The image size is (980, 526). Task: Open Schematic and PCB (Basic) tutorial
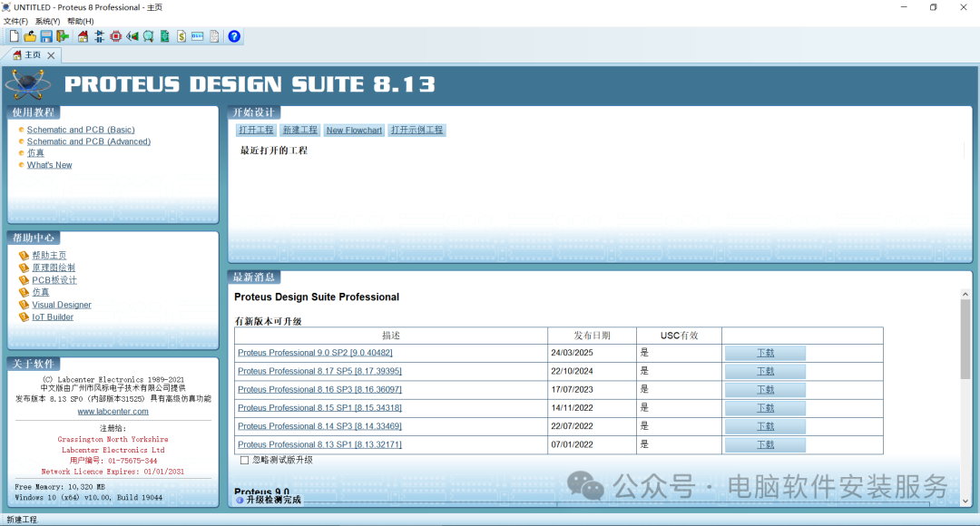pyautogui.click(x=81, y=130)
